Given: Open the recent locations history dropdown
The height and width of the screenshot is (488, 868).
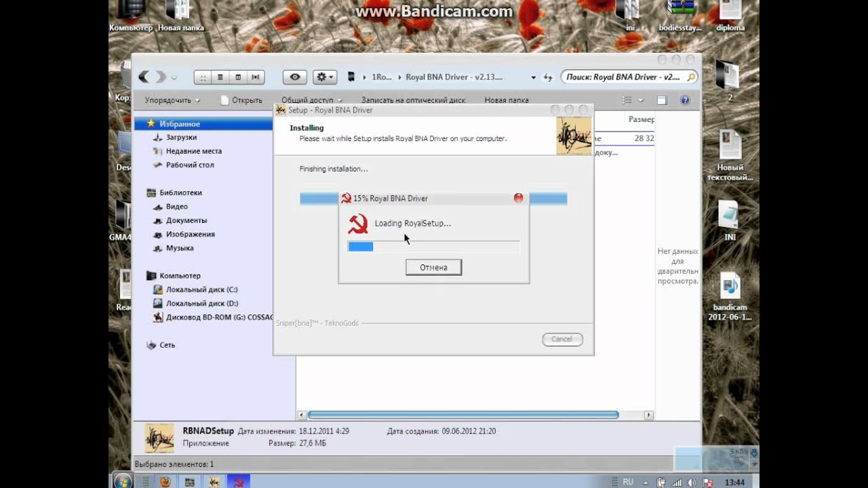Looking at the screenshot, I should click(174, 77).
